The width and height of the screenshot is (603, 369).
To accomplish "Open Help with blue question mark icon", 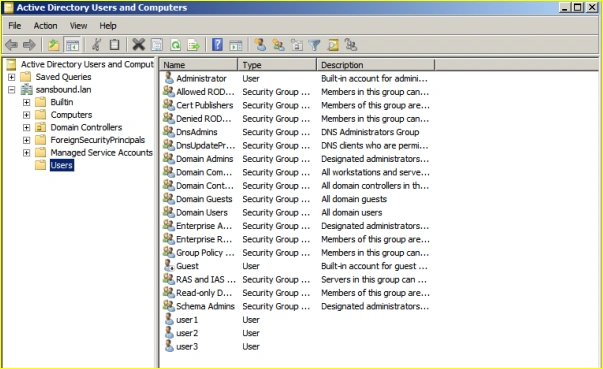I will click(x=217, y=45).
